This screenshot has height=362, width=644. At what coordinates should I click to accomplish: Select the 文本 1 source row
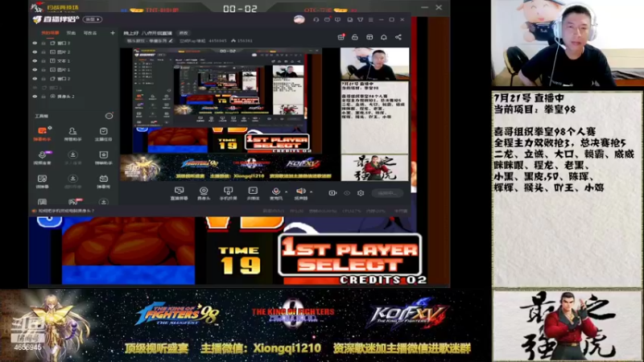coord(73,61)
